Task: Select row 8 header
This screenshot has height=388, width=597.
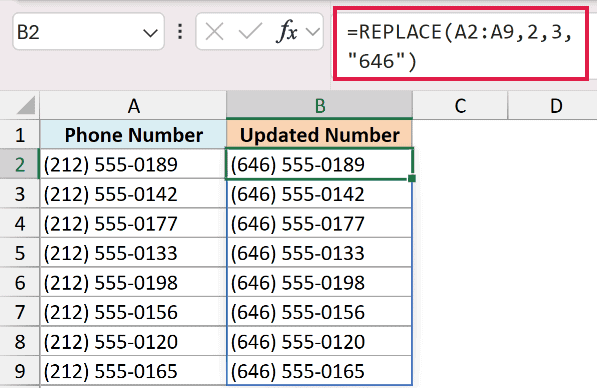Action: point(20,342)
